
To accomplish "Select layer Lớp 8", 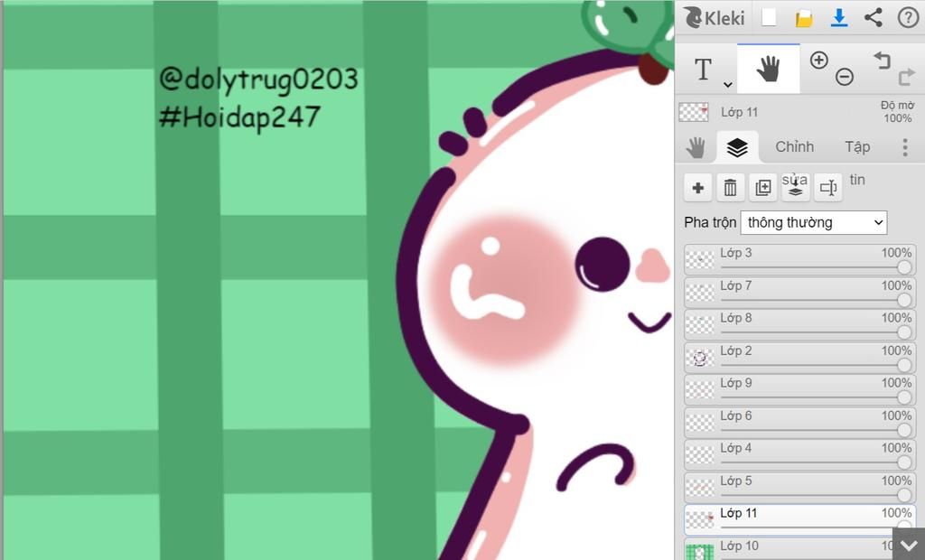I will tap(800, 324).
